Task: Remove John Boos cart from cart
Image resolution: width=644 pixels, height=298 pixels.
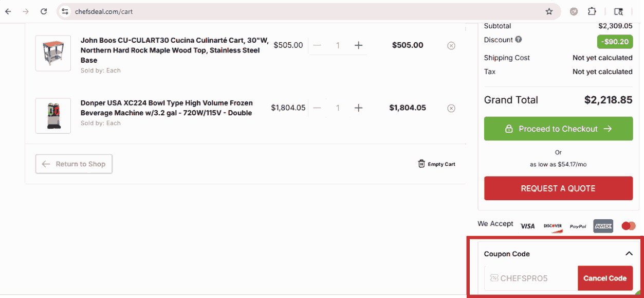Action: tap(451, 46)
